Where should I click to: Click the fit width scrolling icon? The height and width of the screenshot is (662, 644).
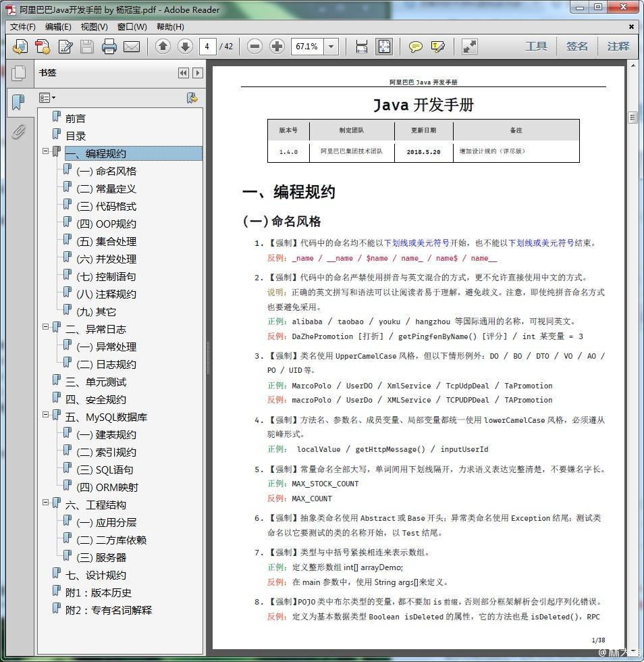click(362, 47)
